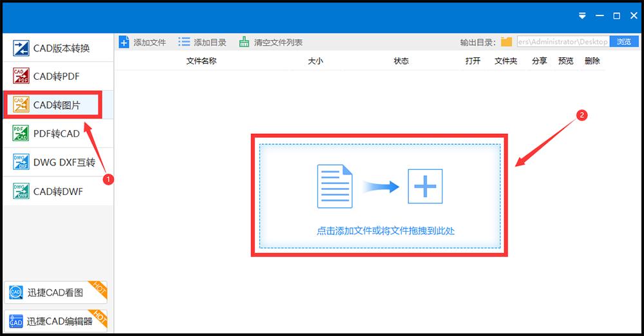Click 点击添加文件或将文件拖拽到此处 text
The height and width of the screenshot is (336, 644).
[386, 231]
